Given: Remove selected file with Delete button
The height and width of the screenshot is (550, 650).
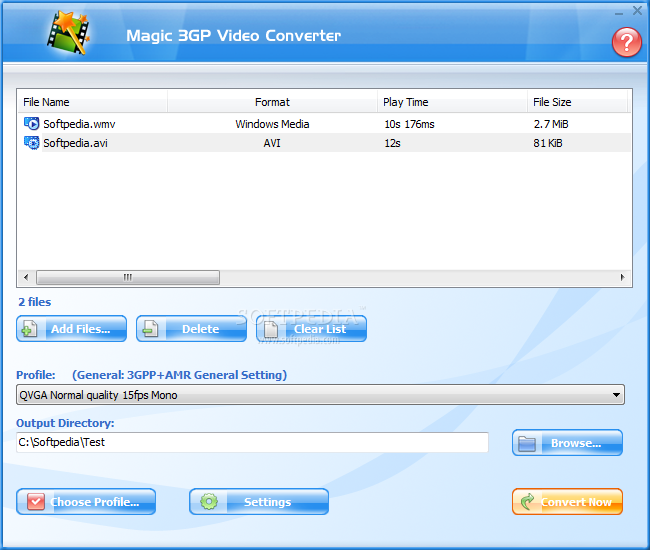Looking at the screenshot, I should tap(191, 329).
